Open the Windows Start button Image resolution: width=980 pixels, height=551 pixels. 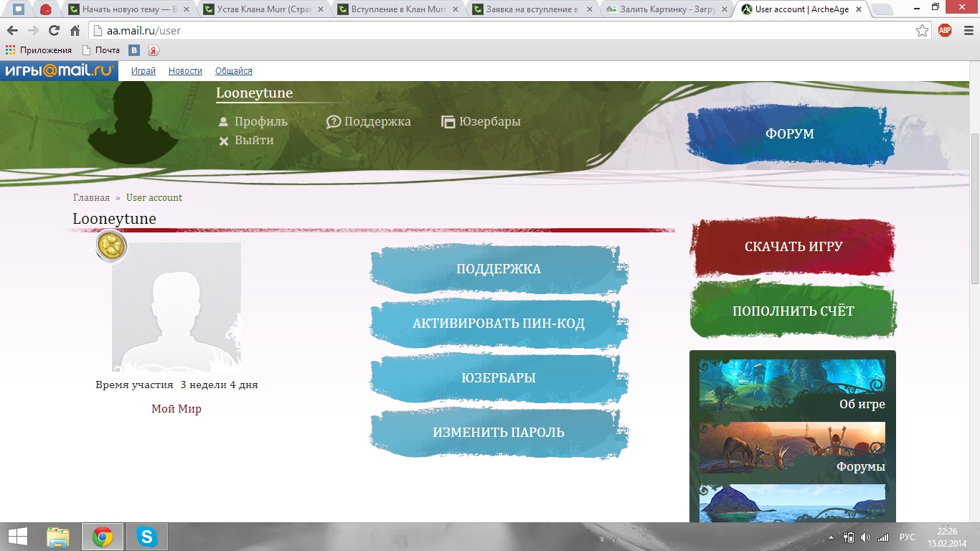click(x=18, y=537)
